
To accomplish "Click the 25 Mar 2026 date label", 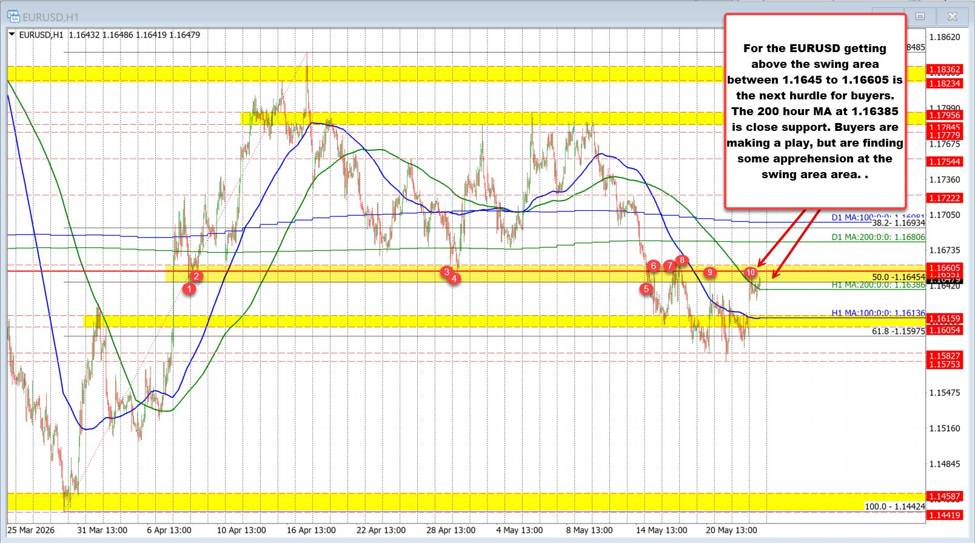I will [x=31, y=530].
